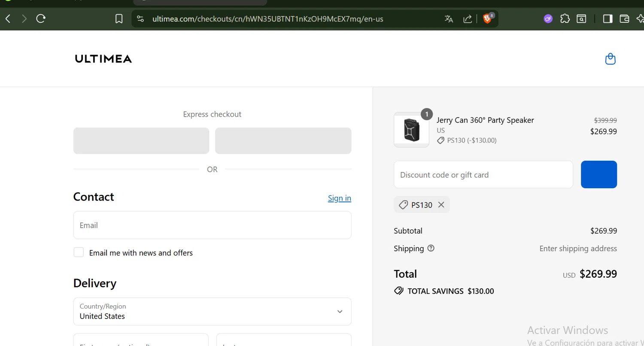Click the TOTAL SAVINGS $130.00 text
Screen dimensions: 644x346
(x=451, y=291)
